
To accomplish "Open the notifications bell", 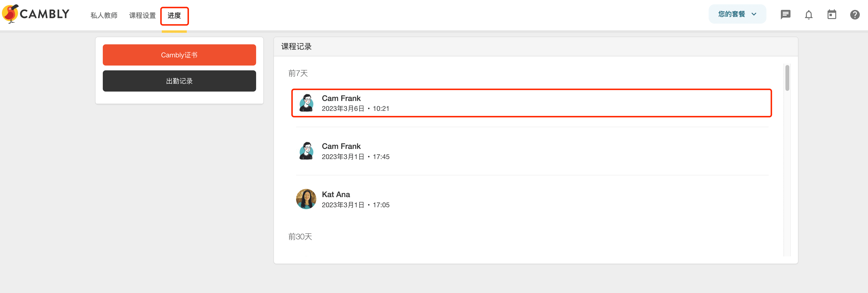I will click(x=808, y=15).
